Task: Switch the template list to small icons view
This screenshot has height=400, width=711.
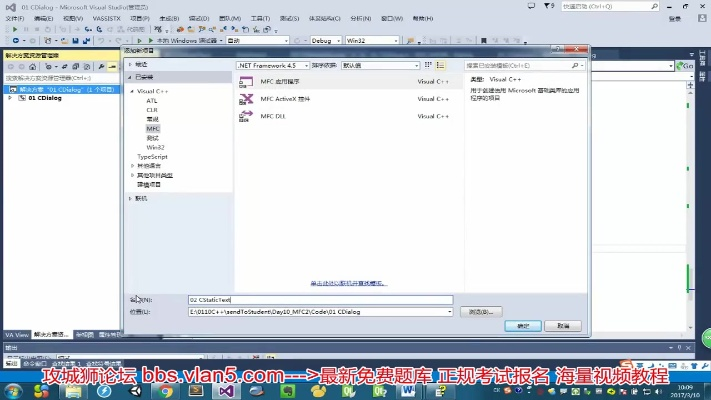Action: pos(428,65)
